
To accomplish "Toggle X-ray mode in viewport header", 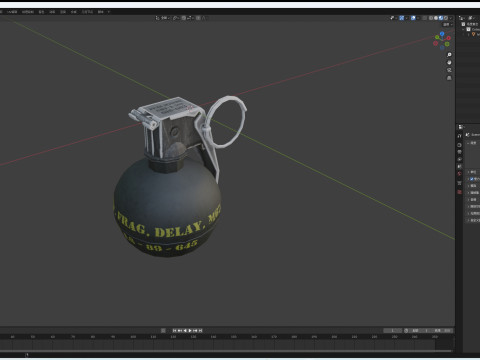I will [x=424, y=18].
